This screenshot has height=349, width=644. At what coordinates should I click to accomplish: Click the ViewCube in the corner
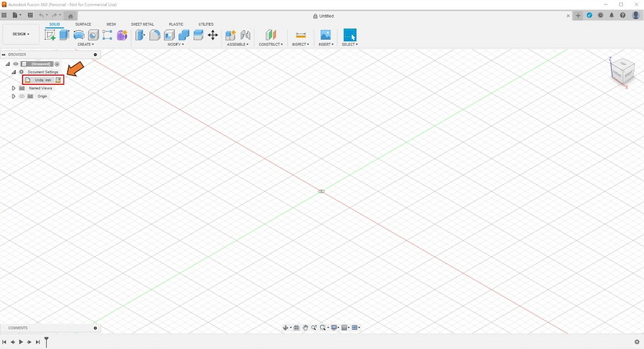coord(623,72)
